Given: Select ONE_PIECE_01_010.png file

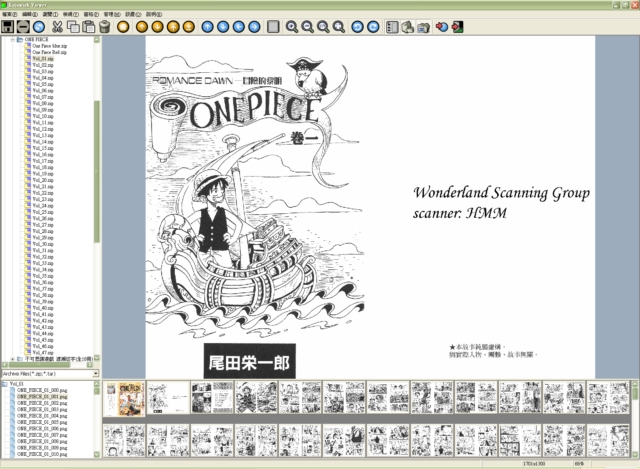Looking at the screenshot, I should [42, 454].
